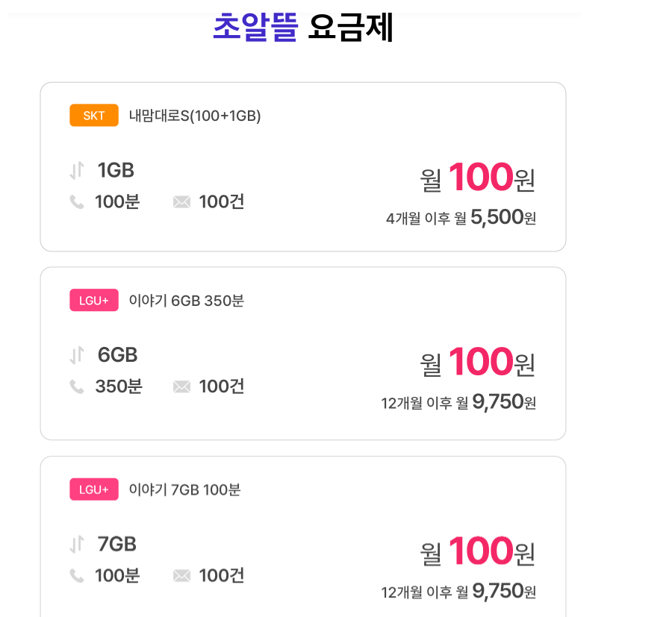Click the envelope icon in 이야기 7GB 100분 plan
The image size is (672, 617).
(x=181, y=576)
